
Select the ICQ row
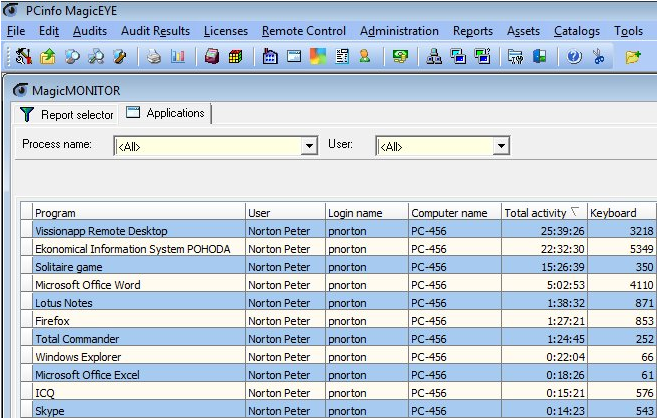tap(338, 393)
